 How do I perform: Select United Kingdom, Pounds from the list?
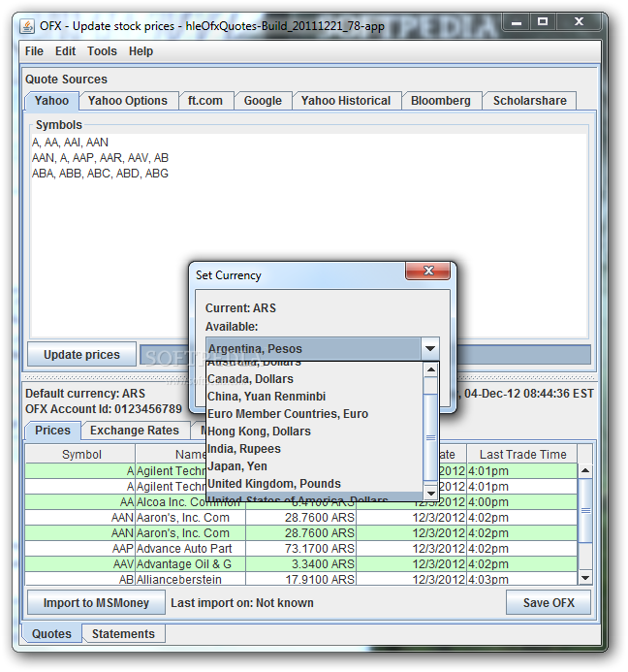pyautogui.click(x=314, y=484)
